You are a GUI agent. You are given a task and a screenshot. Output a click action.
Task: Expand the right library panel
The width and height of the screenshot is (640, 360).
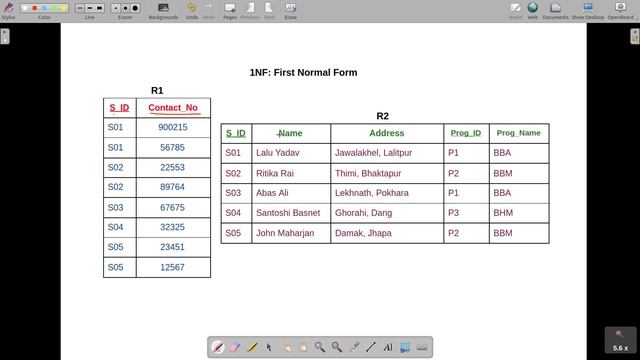point(635,36)
